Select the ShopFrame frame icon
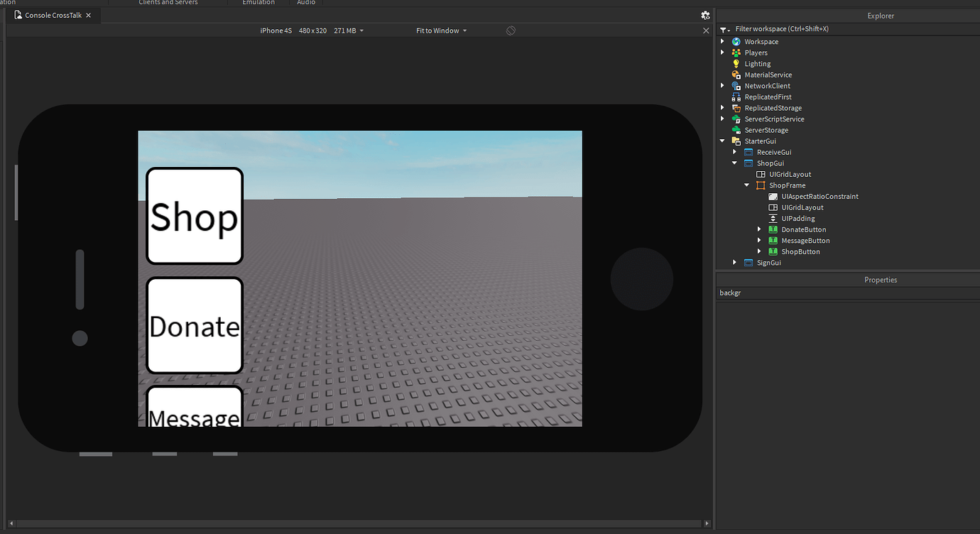980x534 pixels. click(x=761, y=185)
